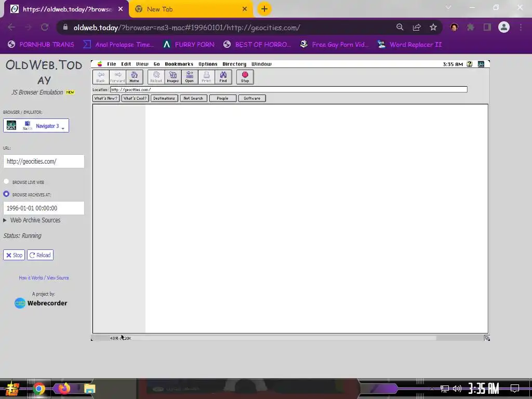Click the Software directory button
This screenshot has height=399, width=532.
click(252, 98)
